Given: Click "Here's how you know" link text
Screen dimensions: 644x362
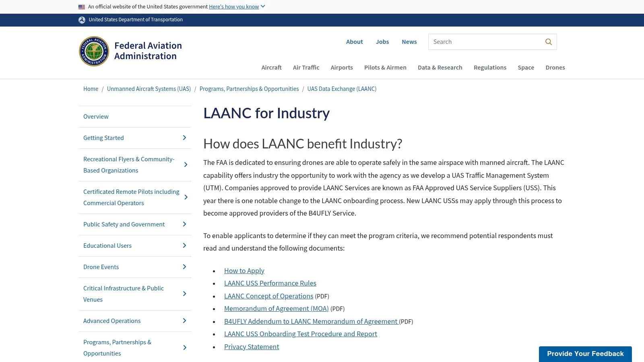Looking at the screenshot, I should pos(234,7).
